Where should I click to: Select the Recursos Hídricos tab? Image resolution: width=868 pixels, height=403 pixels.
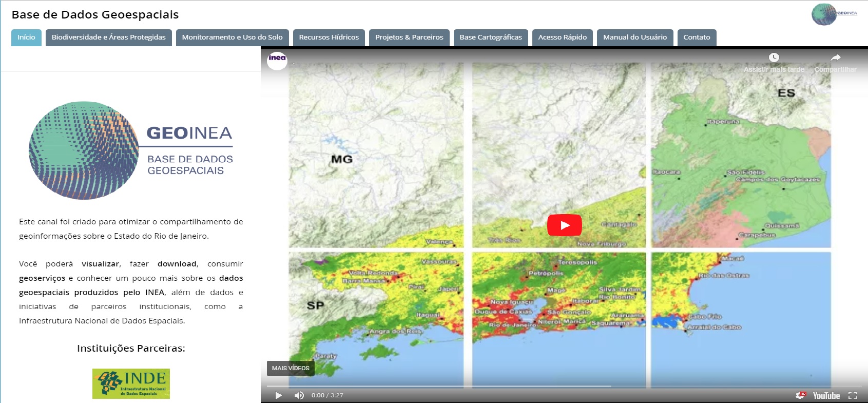coord(329,37)
